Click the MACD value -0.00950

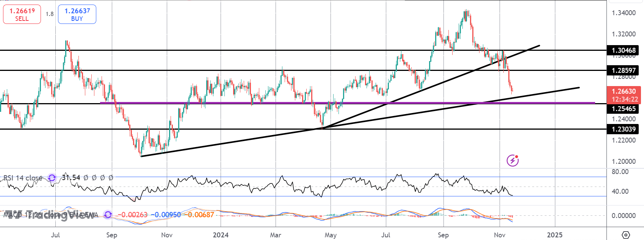[166, 215]
